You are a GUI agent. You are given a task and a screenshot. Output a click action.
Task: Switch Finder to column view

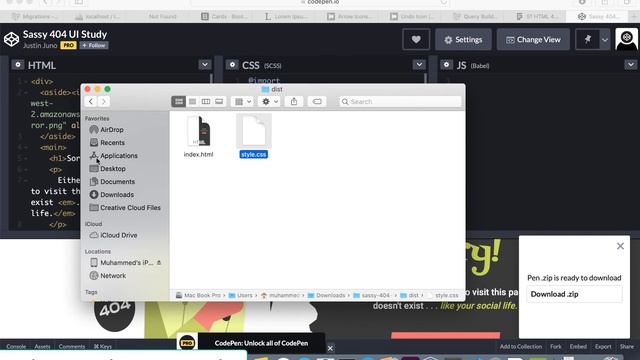tap(206, 102)
